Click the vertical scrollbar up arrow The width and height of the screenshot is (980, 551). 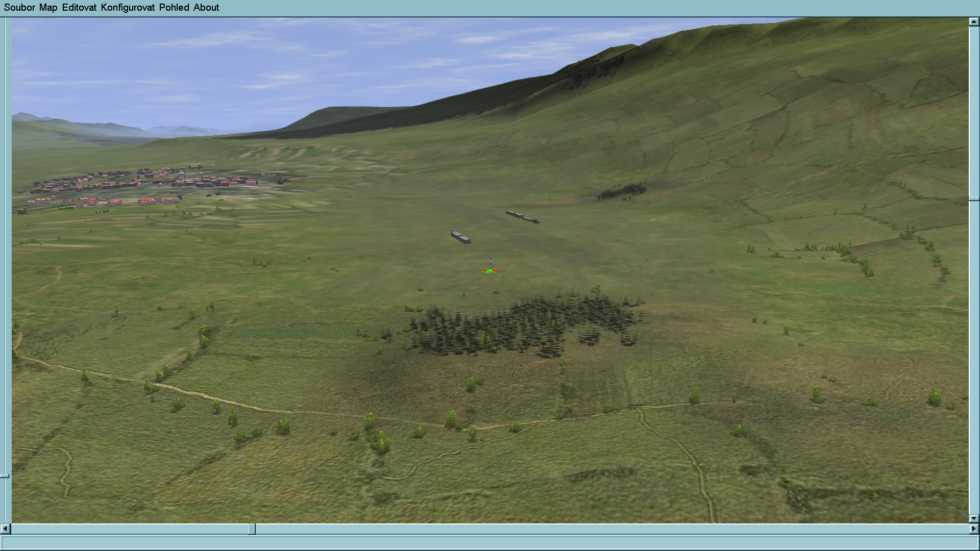[974, 22]
